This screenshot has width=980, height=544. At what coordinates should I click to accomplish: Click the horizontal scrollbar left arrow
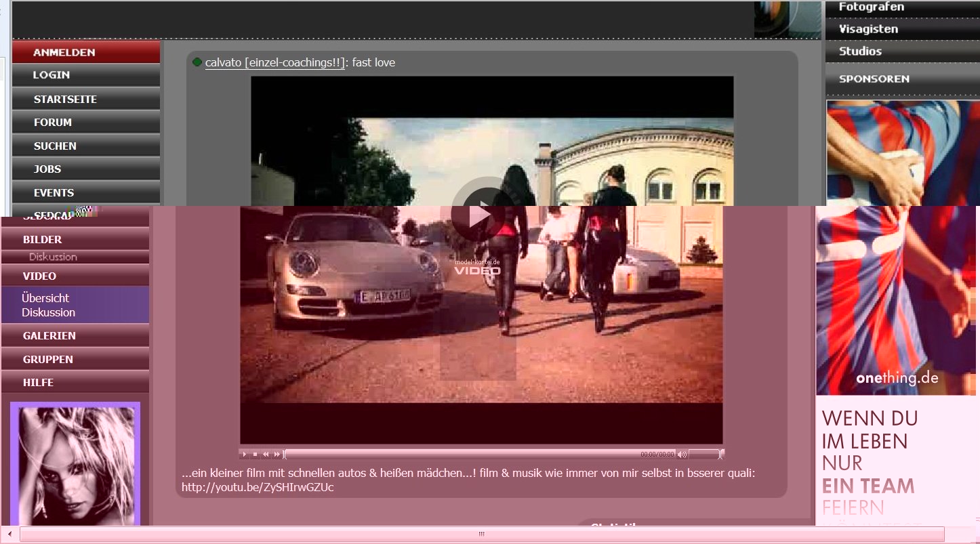[9, 534]
